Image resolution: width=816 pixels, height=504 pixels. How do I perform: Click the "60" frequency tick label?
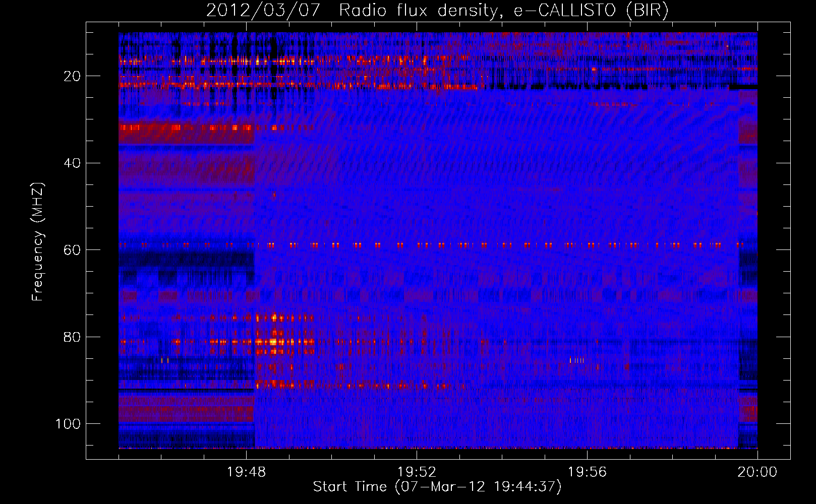72,250
